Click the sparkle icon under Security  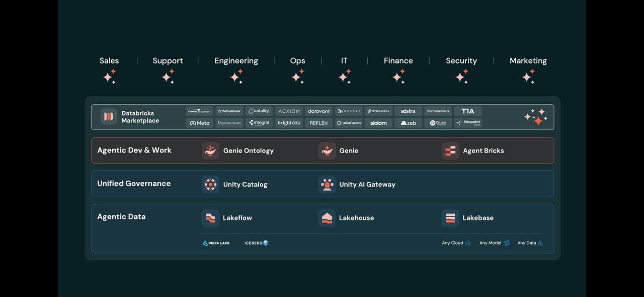coord(462,77)
